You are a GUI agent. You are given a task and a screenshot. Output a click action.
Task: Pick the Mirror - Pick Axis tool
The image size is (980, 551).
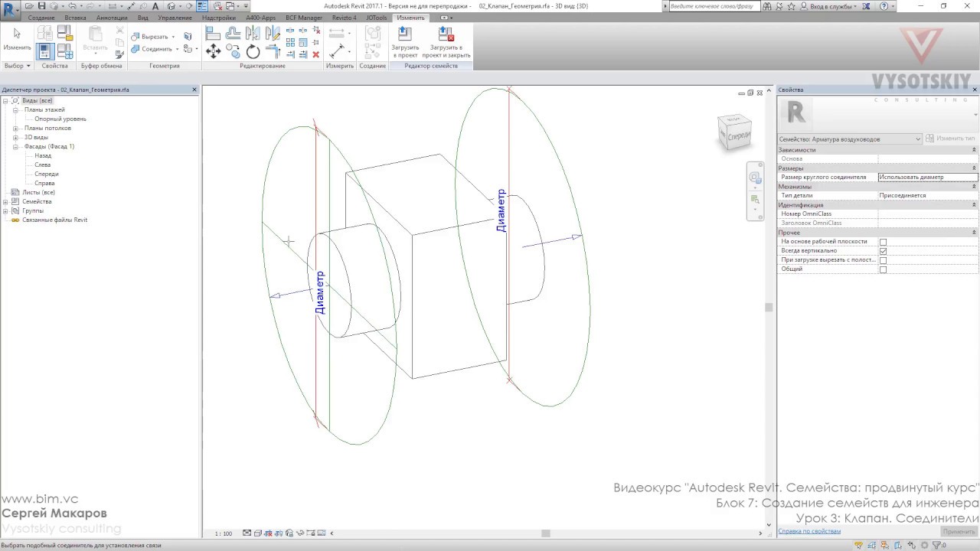[x=253, y=33]
